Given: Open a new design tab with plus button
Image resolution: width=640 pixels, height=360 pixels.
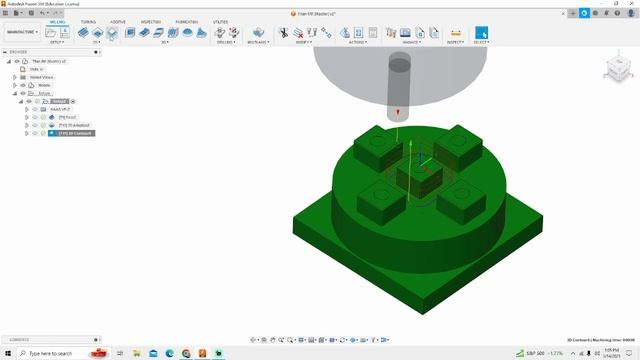Looking at the screenshot, I should 573,13.
